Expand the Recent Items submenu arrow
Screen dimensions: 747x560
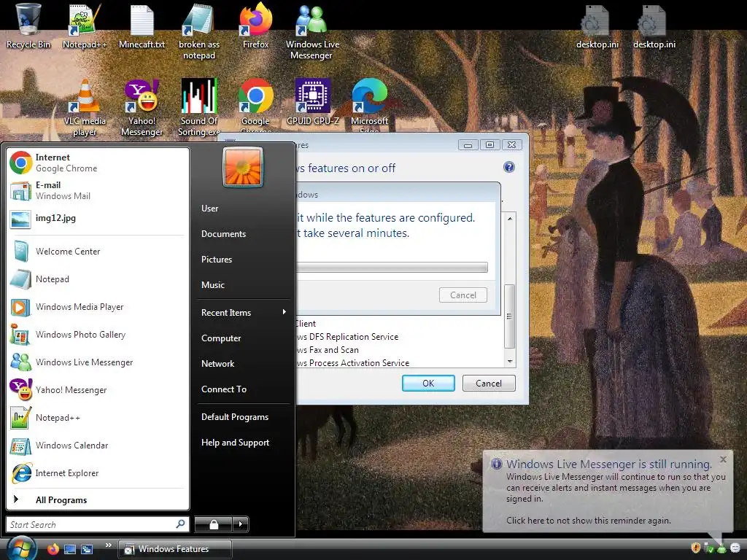pos(285,312)
